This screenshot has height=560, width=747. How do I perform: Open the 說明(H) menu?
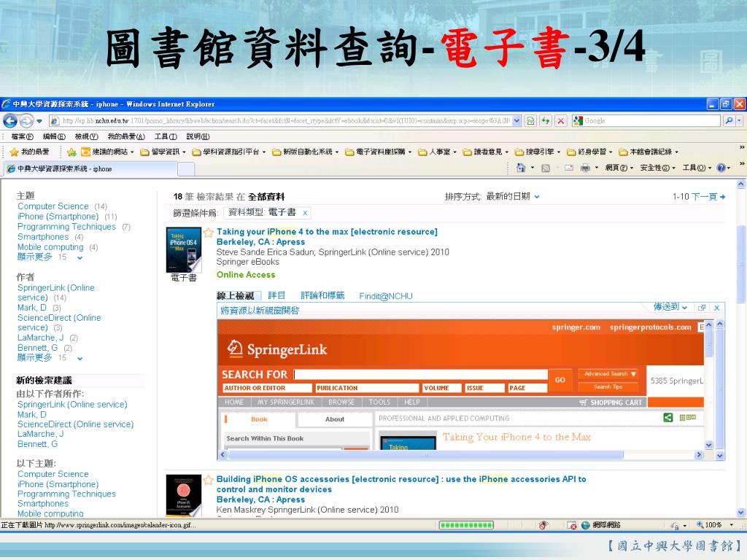(x=198, y=136)
